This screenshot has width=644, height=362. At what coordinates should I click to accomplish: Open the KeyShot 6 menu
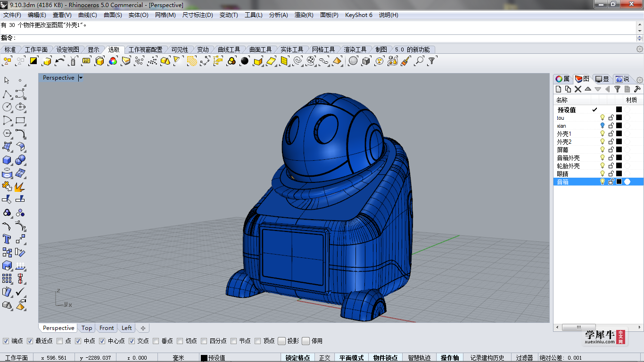point(359,15)
